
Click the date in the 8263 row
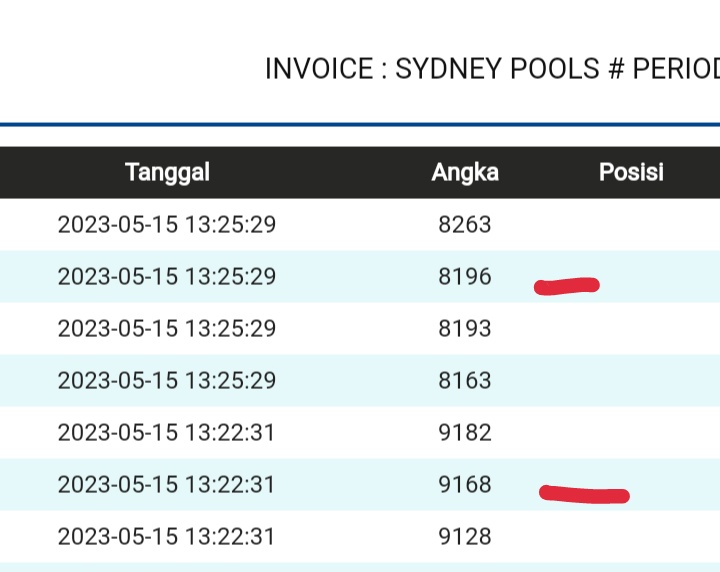pyautogui.click(x=166, y=224)
